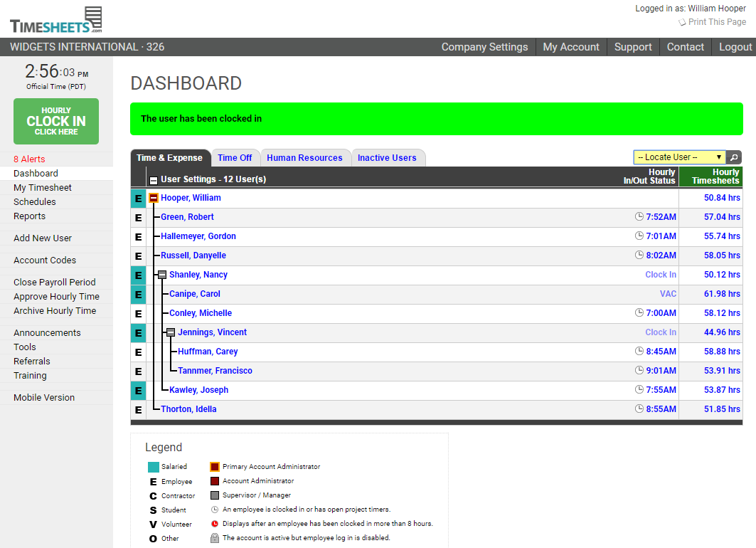This screenshot has height=548, width=756.
Task: Click the search icon beside Locate User
Action: pyautogui.click(x=735, y=157)
